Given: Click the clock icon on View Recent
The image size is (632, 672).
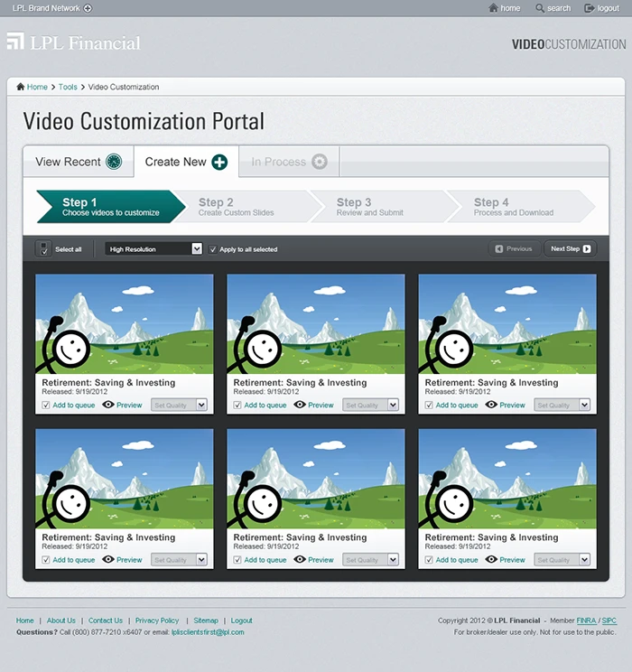Looking at the screenshot, I should click(x=114, y=162).
